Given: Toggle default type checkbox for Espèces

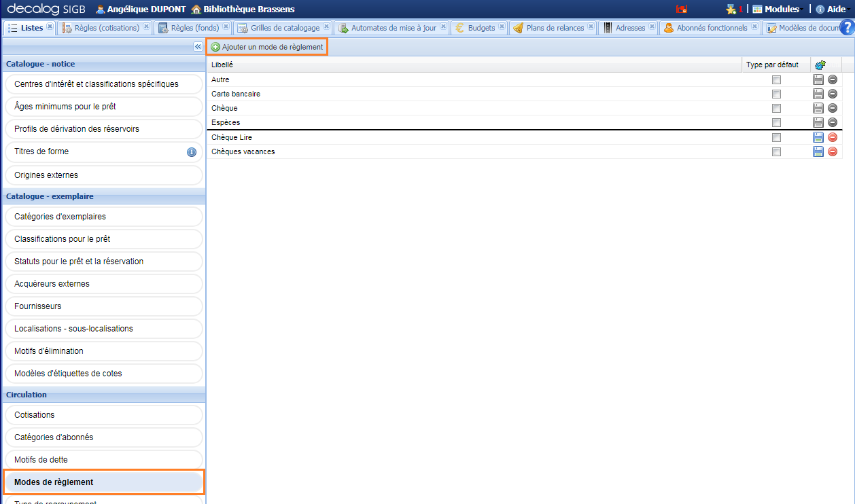Looking at the screenshot, I should [x=776, y=123].
